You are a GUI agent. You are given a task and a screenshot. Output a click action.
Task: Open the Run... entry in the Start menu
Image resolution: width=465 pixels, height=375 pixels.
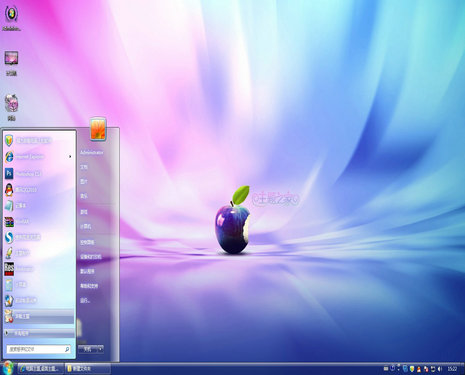[x=85, y=301]
